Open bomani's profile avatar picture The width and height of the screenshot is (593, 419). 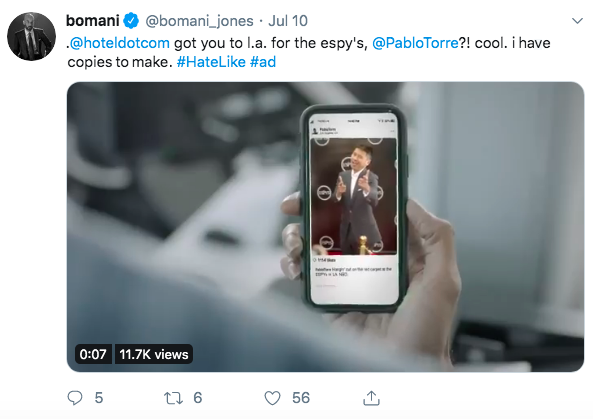pyautogui.click(x=31, y=36)
